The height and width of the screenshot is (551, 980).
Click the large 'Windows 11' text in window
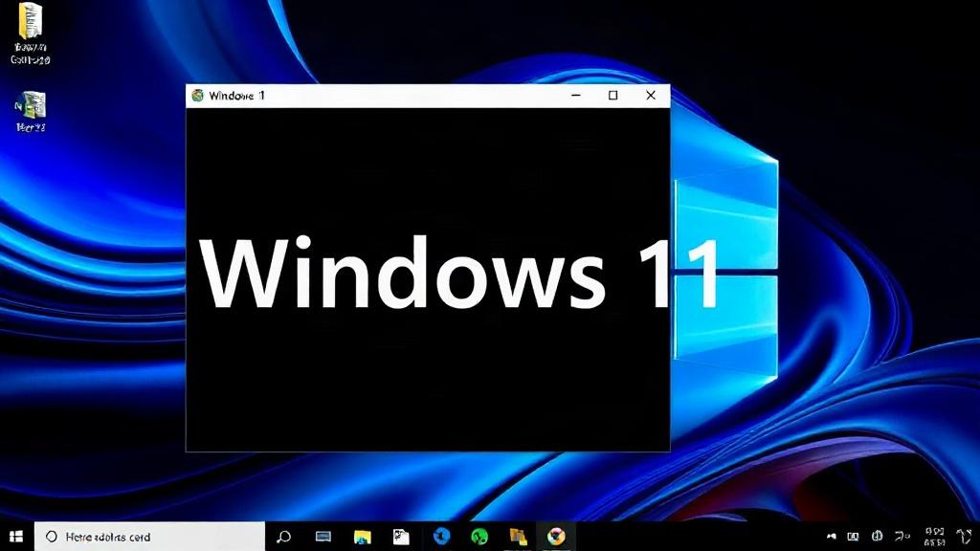pos(459,273)
